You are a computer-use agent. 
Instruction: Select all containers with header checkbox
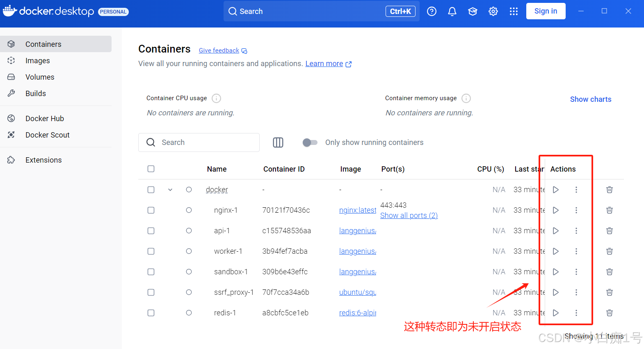coord(151,169)
